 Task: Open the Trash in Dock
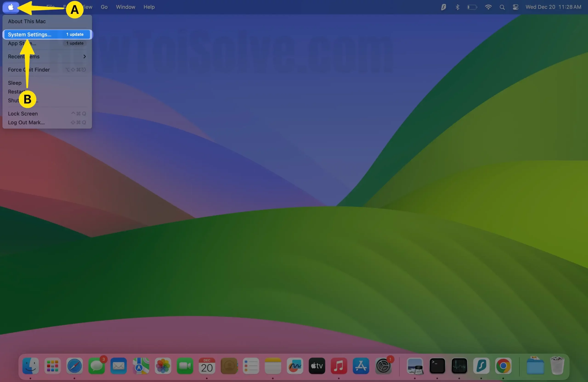[557, 366]
